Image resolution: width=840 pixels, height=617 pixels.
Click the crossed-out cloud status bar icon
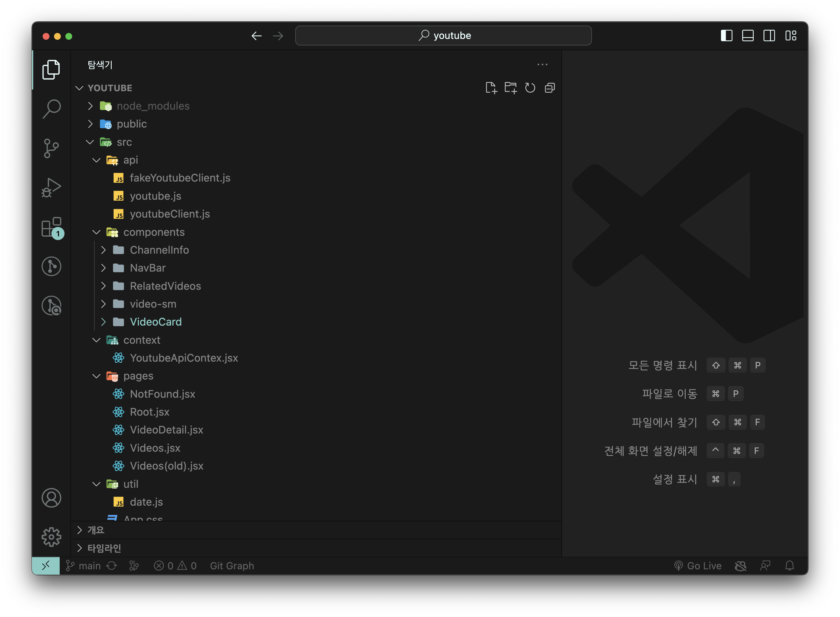[x=741, y=566]
